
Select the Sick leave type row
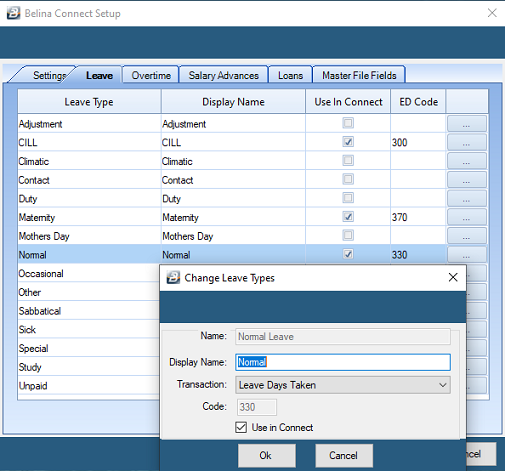pos(89,330)
